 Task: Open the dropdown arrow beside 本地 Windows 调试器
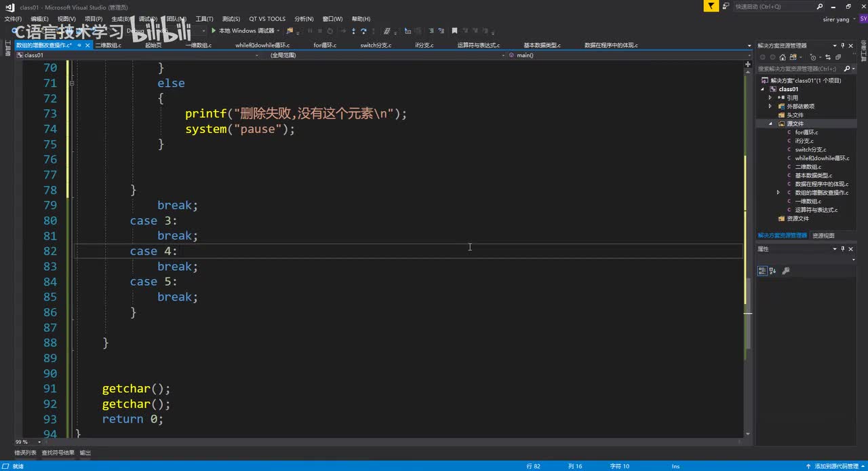point(278,31)
